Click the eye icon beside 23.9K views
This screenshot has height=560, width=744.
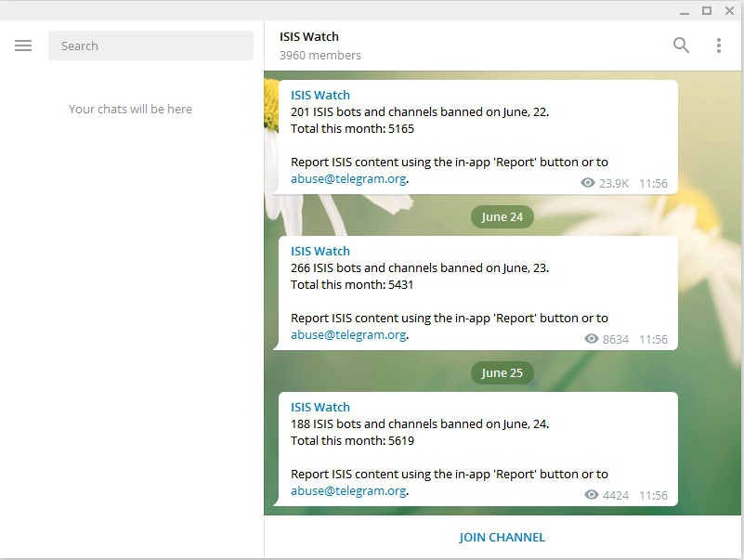coord(587,183)
